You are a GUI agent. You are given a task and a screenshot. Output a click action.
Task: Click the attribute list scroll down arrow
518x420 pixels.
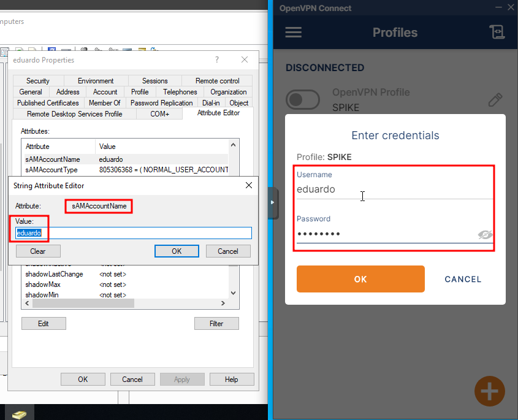(233, 293)
